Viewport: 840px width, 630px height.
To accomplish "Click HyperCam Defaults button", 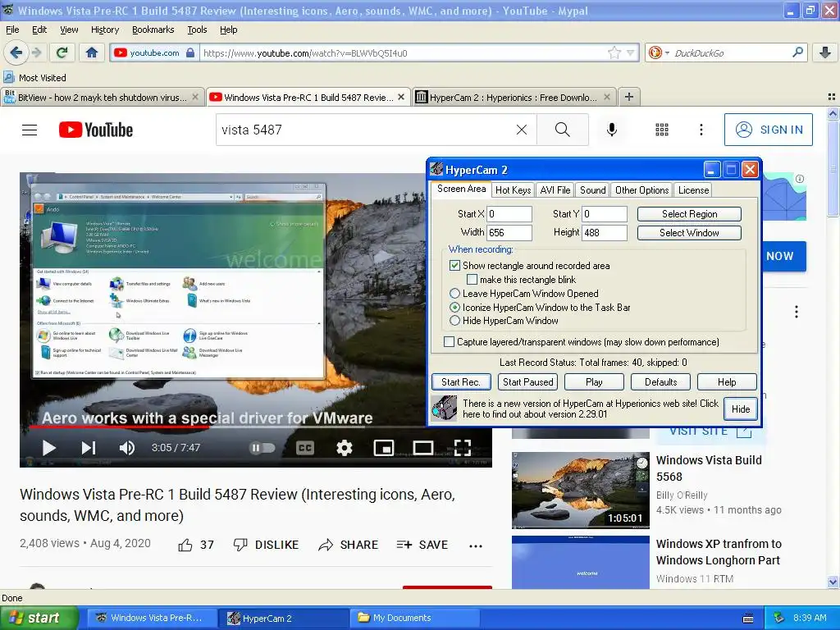I will 660,382.
